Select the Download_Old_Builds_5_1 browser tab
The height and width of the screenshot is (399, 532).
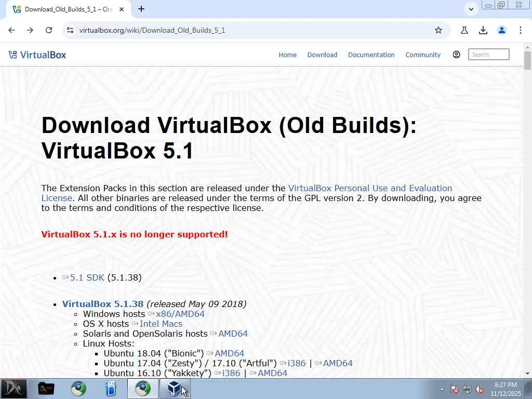pos(68,9)
